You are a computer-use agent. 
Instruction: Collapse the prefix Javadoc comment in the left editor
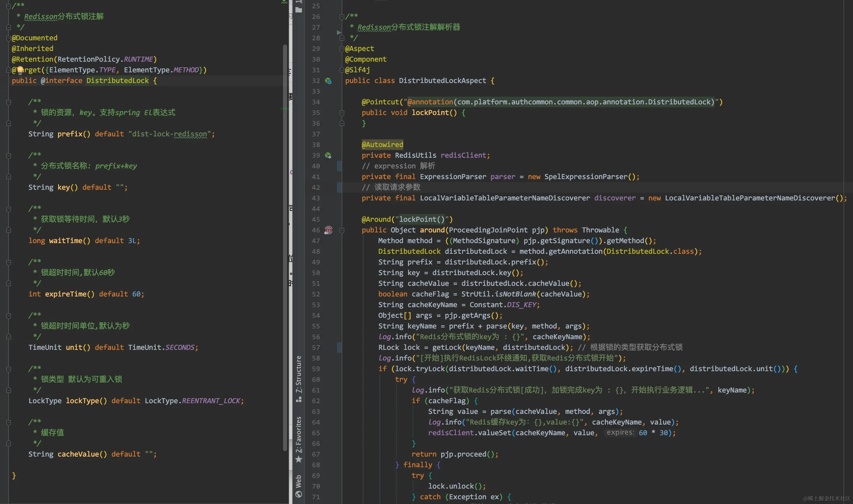(9, 102)
